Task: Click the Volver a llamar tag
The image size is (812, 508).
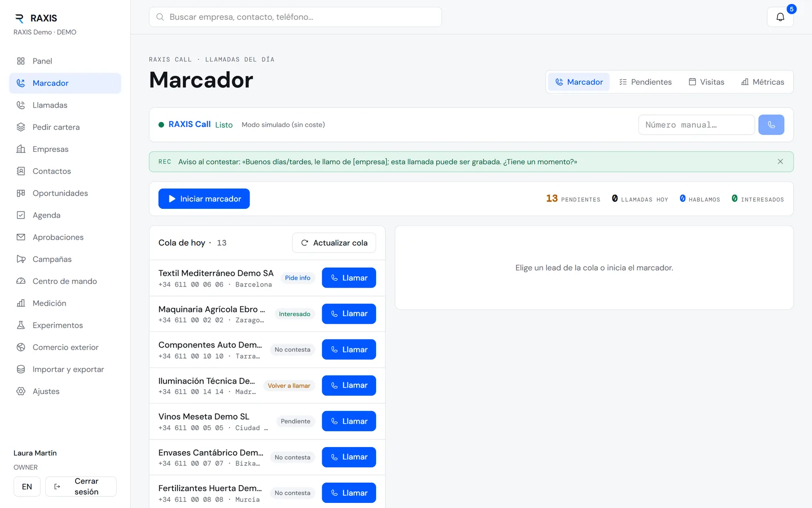Action: (289, 386)
